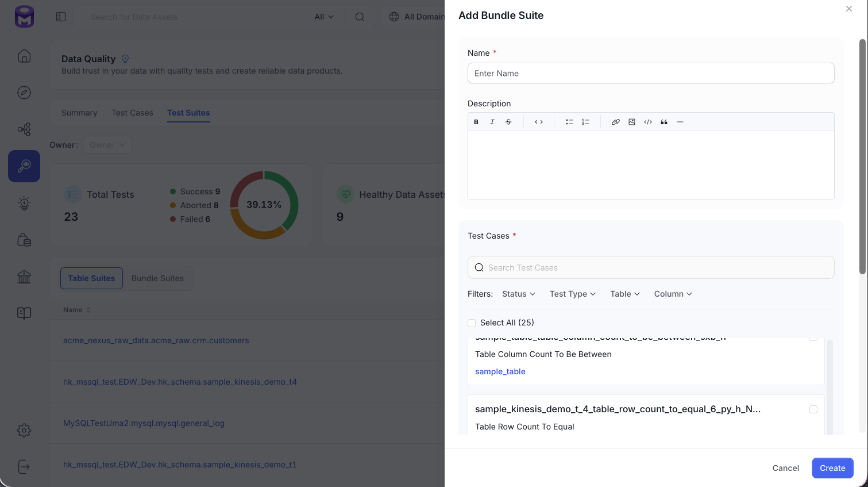Check the Select All (25) checkbox
868x487 pixels.
[x=472, y=323]
